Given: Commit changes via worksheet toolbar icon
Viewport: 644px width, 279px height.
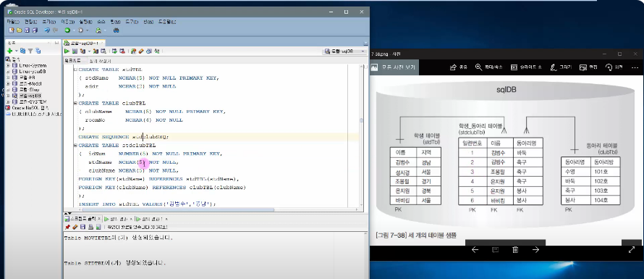Looking at the screenshot, I should coord(114,51).
